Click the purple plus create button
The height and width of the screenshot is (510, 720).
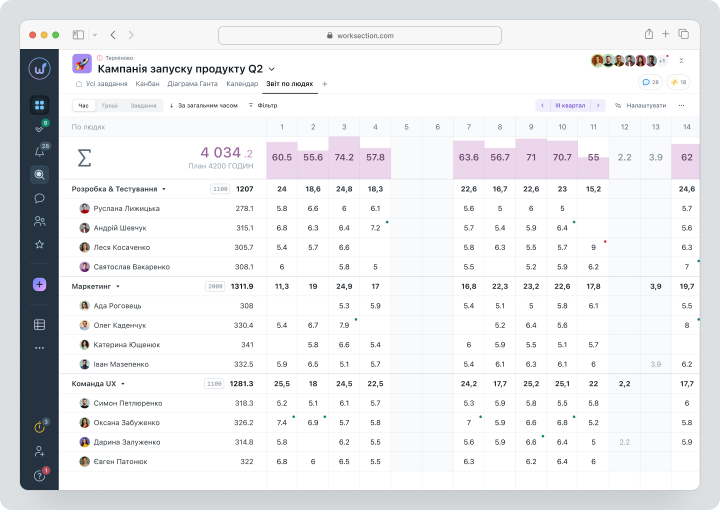(x=39, y=285)
